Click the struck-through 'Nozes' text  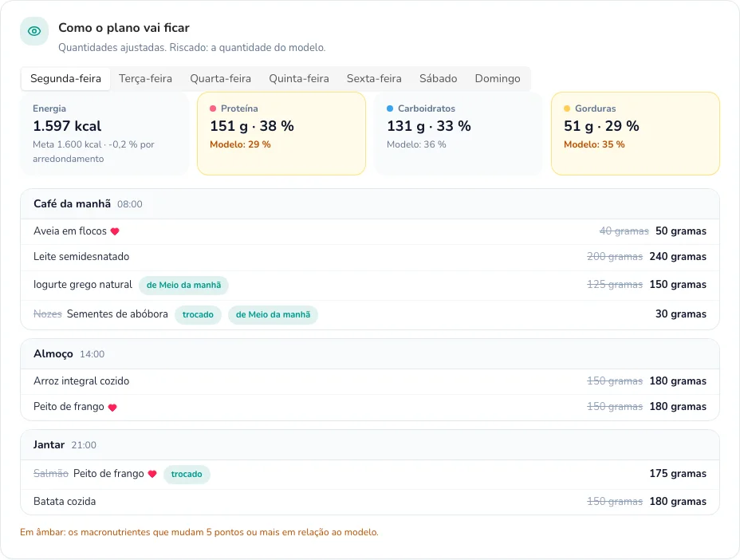tap(48, 314)
